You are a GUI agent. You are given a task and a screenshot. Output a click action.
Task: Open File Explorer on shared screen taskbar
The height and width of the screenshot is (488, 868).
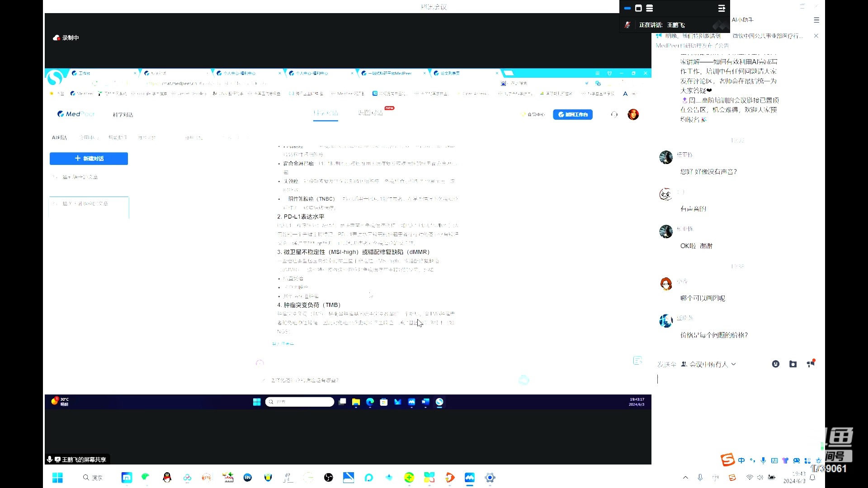click(356, 402)
